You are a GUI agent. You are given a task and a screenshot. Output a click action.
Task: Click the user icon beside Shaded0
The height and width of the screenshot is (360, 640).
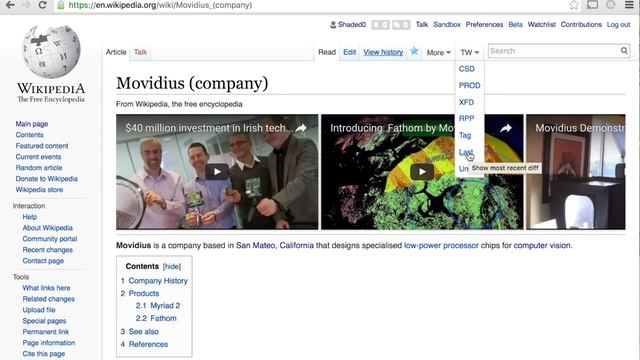tap(333, 24)
